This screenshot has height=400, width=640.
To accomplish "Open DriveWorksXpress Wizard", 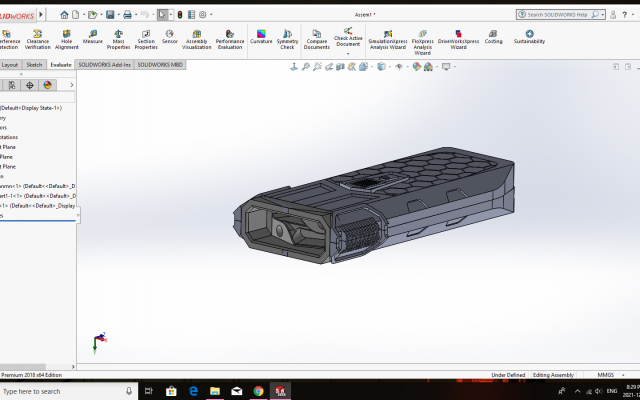I will coord(458,40).
